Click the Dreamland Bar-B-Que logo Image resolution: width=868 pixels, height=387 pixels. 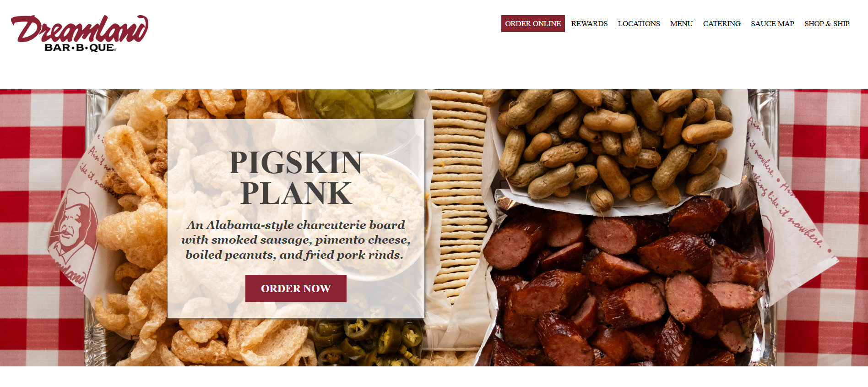coord(80,33)
